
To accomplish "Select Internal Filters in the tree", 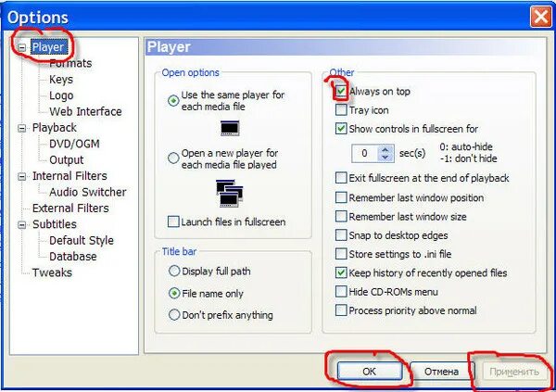I will click(69, 176).
